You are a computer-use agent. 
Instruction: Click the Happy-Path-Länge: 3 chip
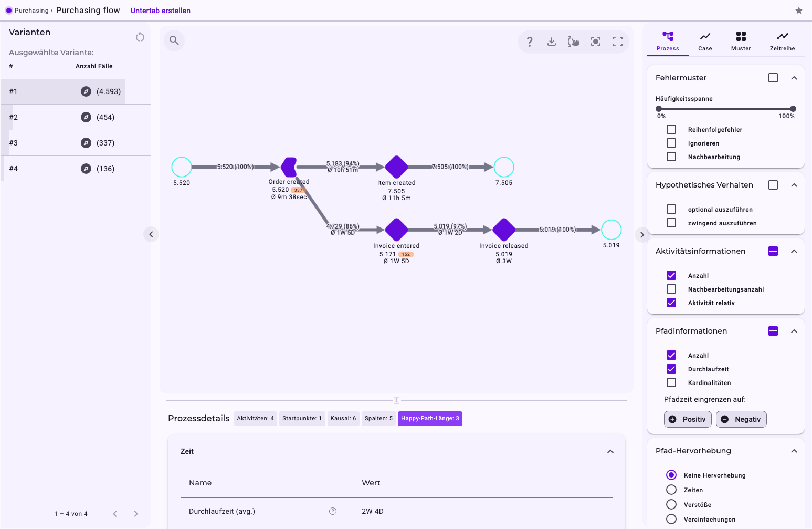(430, 419)
